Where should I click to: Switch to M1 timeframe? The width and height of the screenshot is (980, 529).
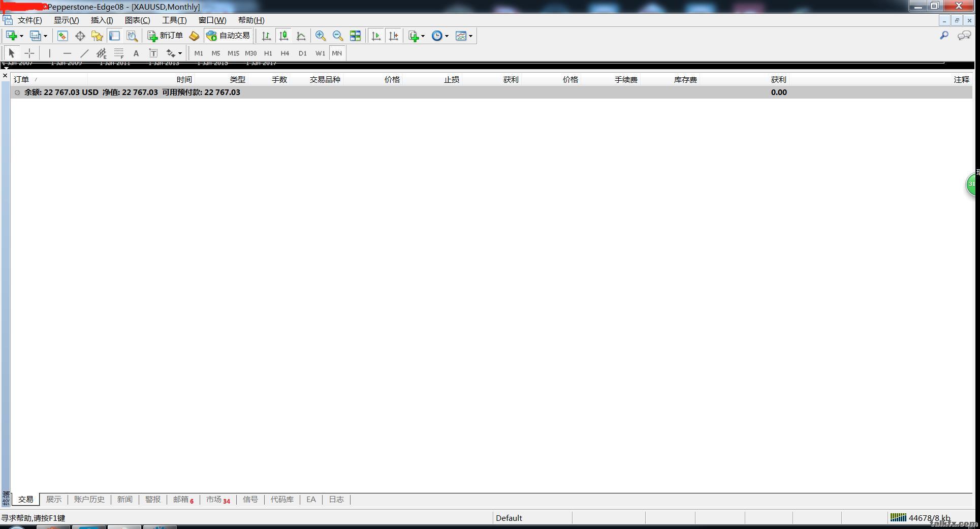click(199, 53)
